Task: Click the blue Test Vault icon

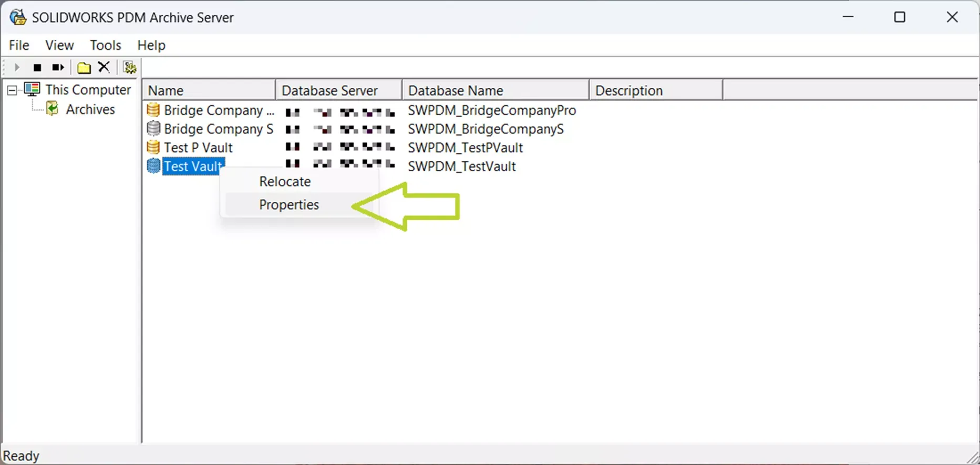Action: point(153,166)
